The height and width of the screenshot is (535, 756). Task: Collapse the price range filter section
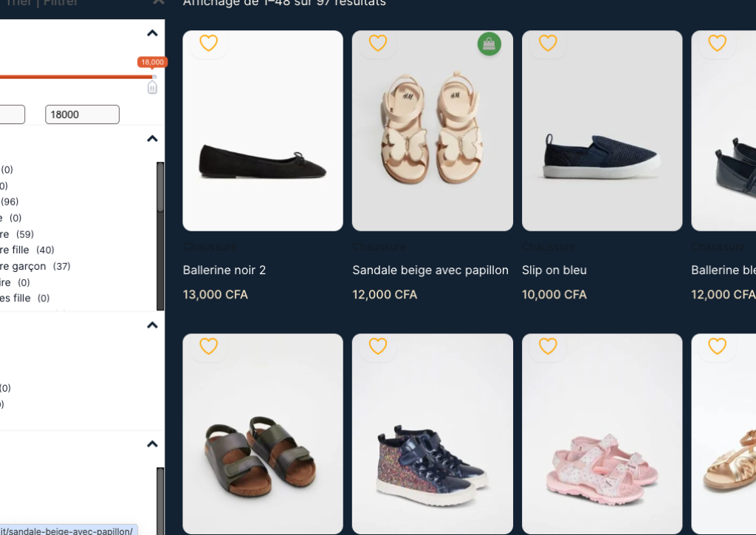pyautogui.click(x=152, y=33)
